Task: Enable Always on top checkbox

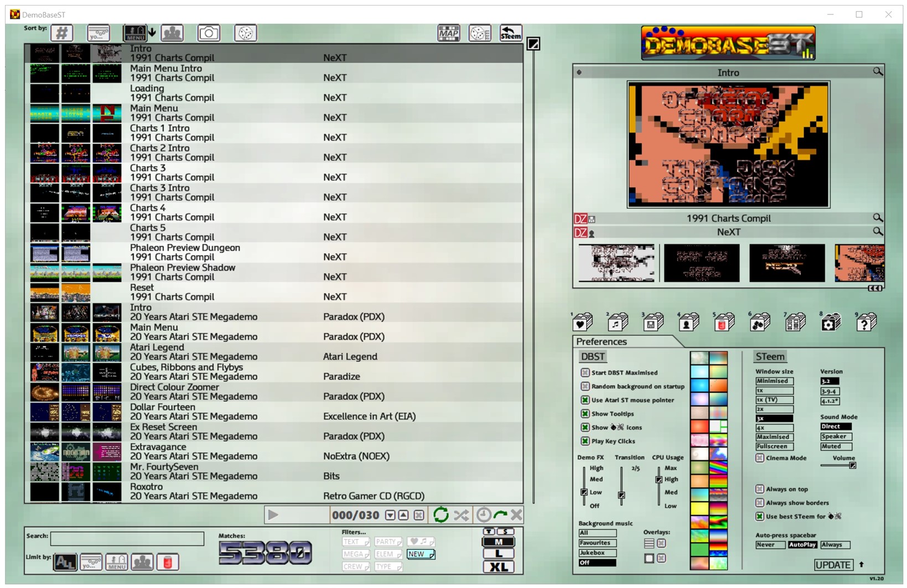Action: pyautogui.click(x=760, y=489)
